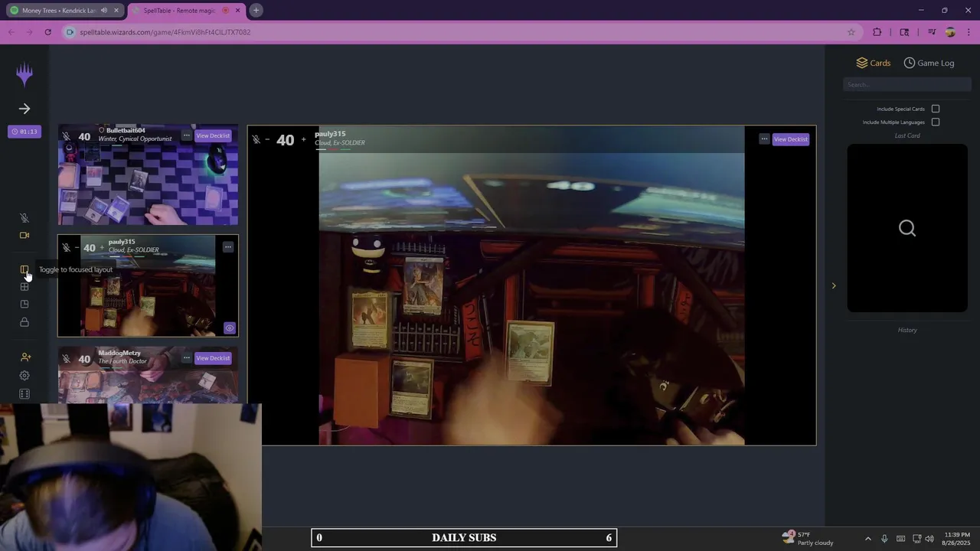
Task: Open clock showing 11:39 PM
Action: click(x=957, y=538)
